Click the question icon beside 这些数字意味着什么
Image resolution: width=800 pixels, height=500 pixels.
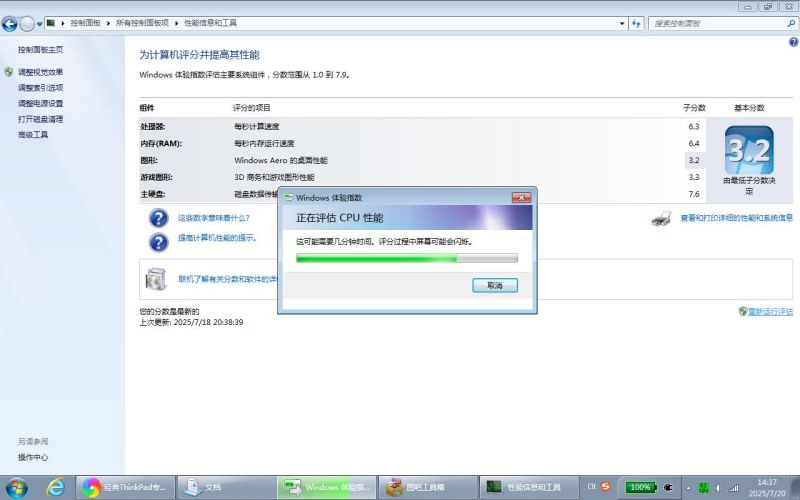click(159, 218)
